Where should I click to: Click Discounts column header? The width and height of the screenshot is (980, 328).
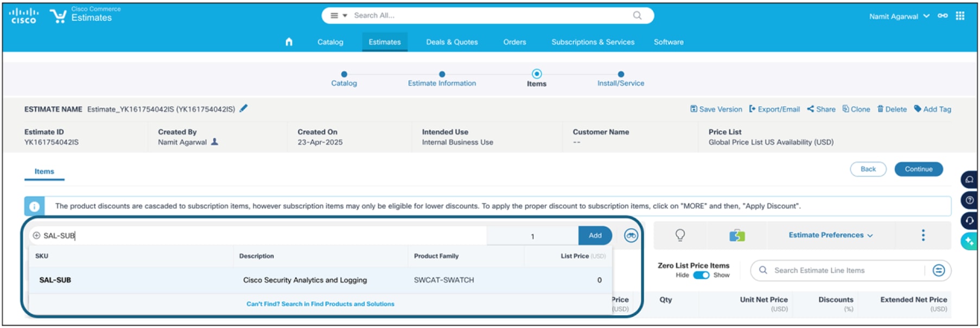(836, 300)
